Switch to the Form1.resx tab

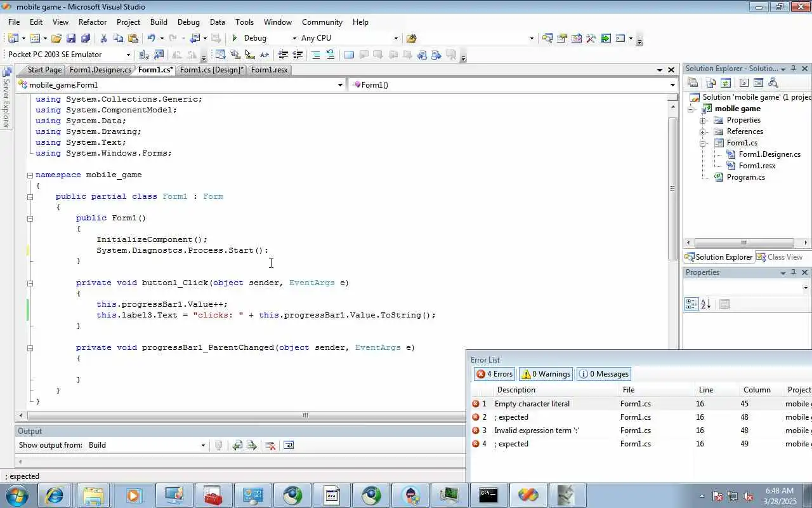coord(269,70)
